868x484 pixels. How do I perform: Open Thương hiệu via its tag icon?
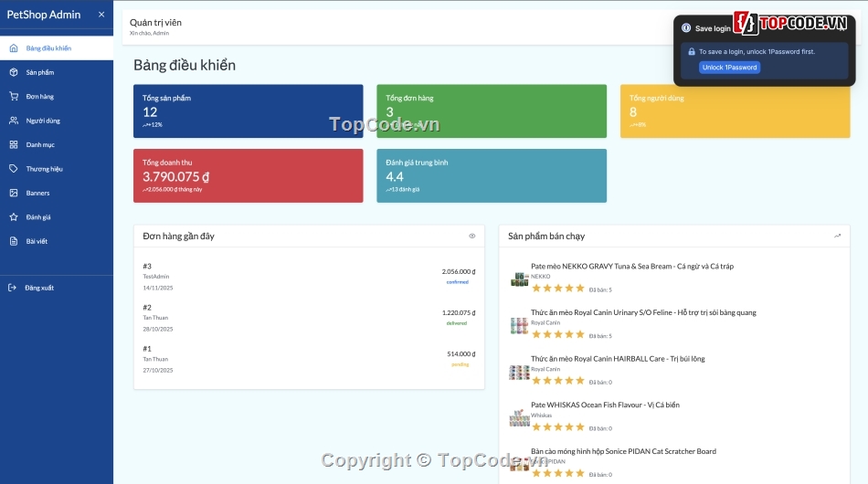(x=14, y=169)
